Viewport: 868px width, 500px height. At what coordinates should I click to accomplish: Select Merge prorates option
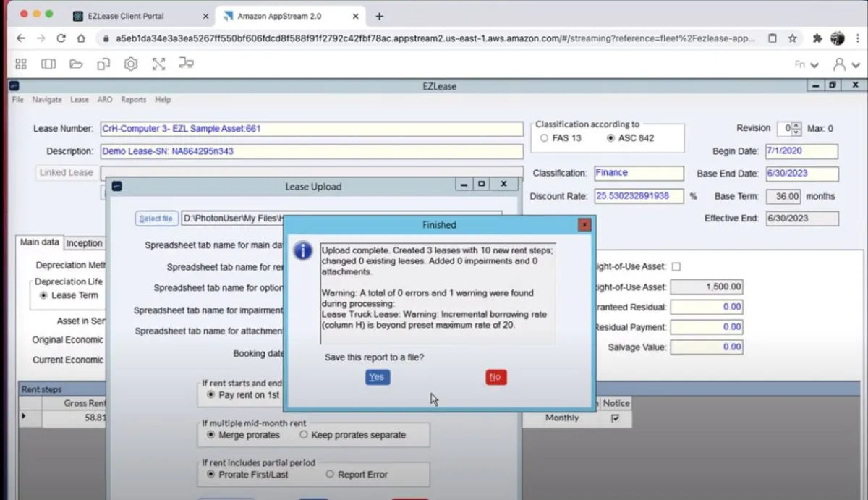coord(211,435)
